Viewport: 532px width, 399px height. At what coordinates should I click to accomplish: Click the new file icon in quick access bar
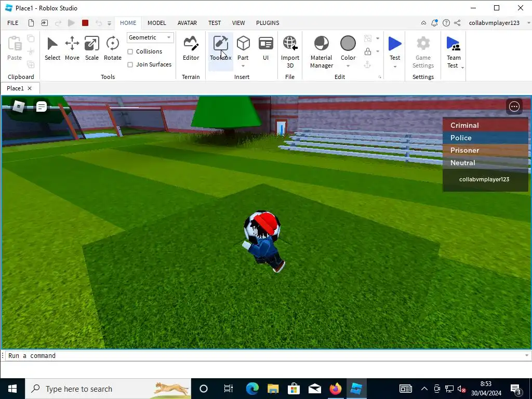31,23
